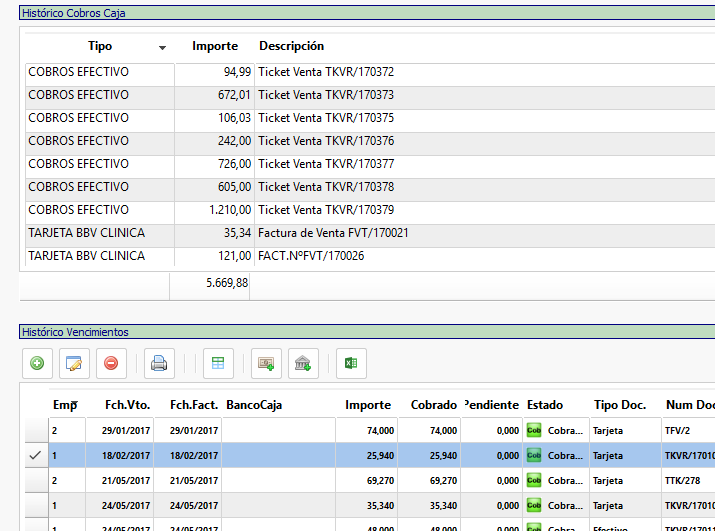The image size is (715, 531).
Task: Click TARJETA BBV CLINICA cell with 121,00
Action: [100, 256]
